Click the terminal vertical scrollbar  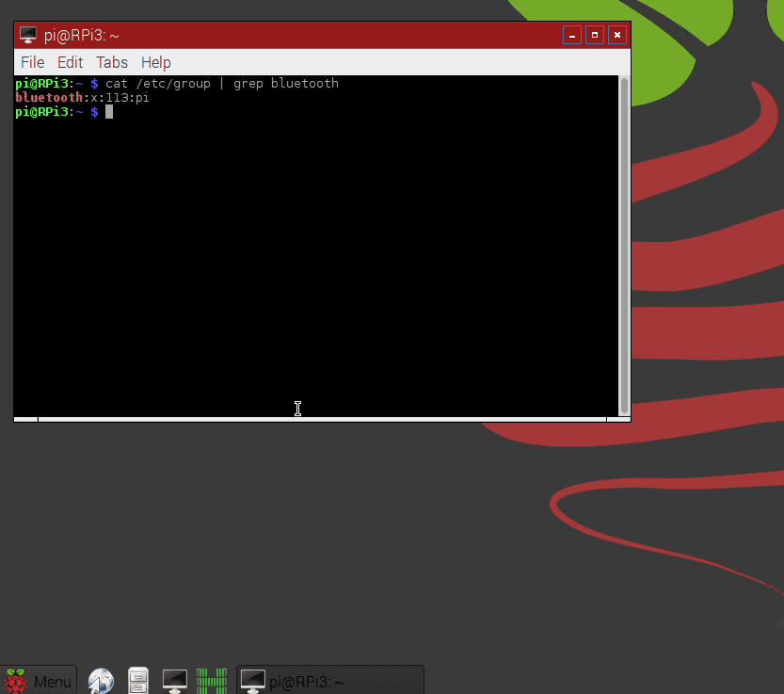tap(624, 246)
